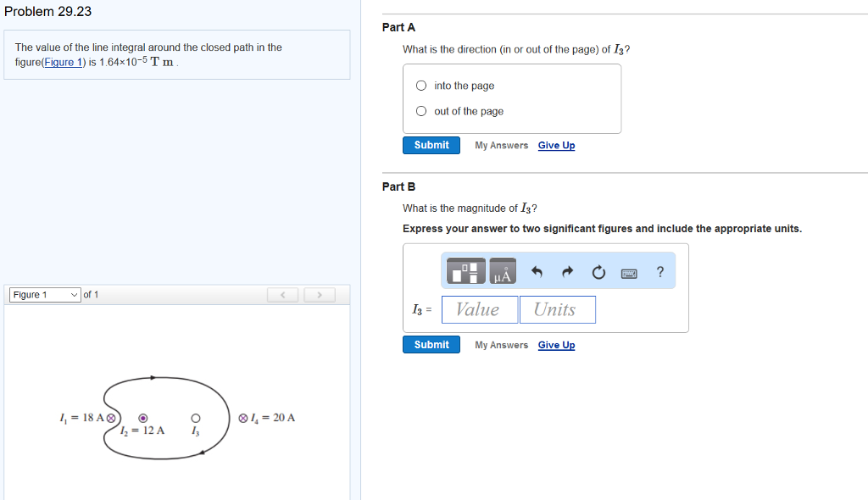Submit the Part A answer
Screen dimensions: 868x500
tap(431, 145)
